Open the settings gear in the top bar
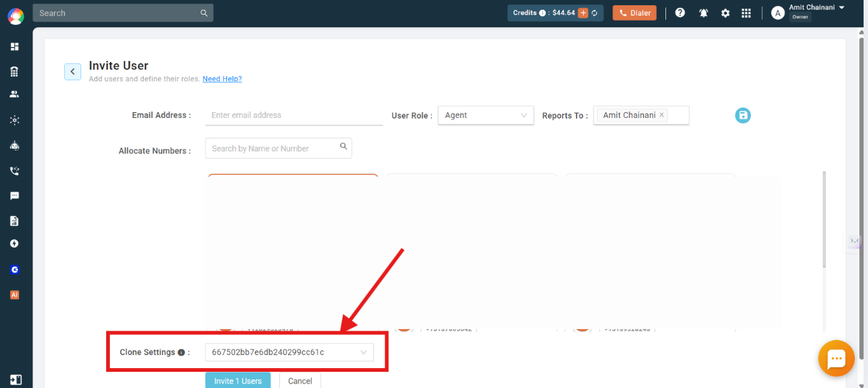Image resolution: width=868 pixels, height=388 pixels. coord(725,13)
